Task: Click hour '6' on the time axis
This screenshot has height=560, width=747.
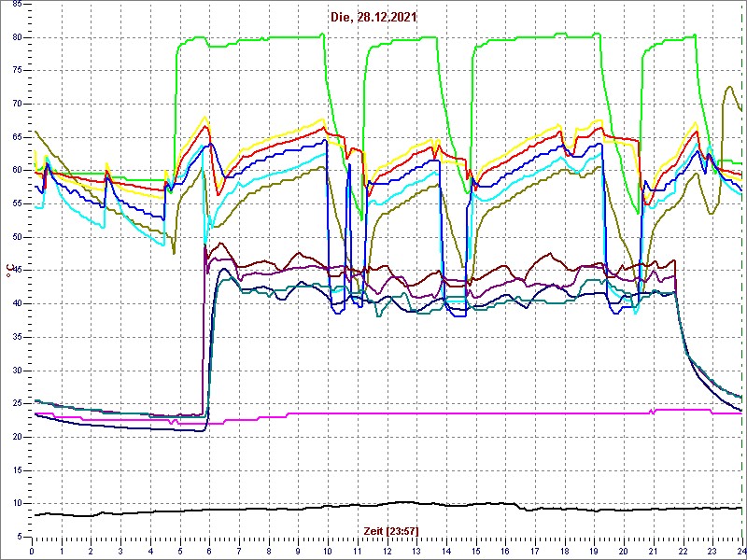Action: (x=209, y=551)
